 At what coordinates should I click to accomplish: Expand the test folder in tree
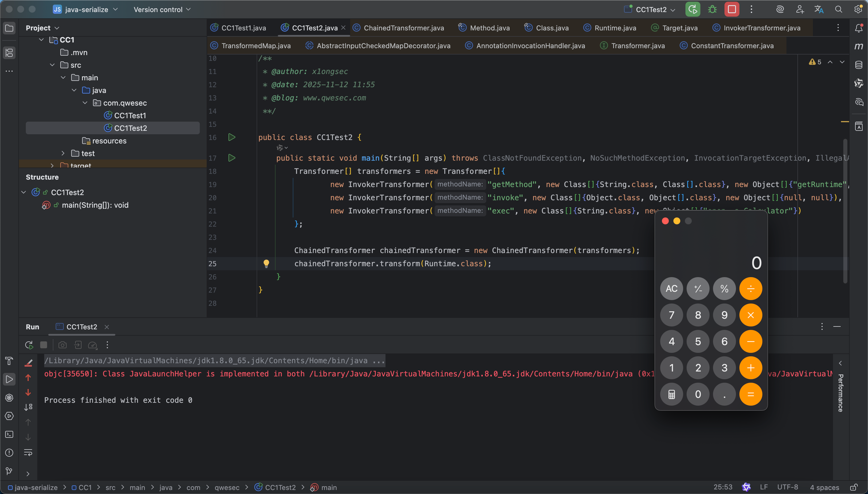click(x=63, y=153)
